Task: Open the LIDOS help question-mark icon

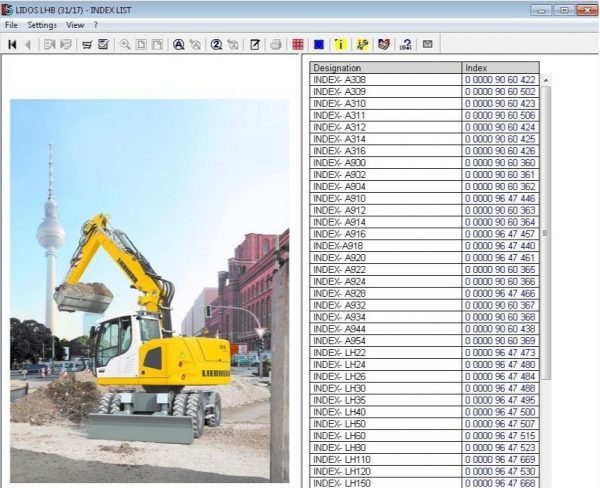Action: 406,44
